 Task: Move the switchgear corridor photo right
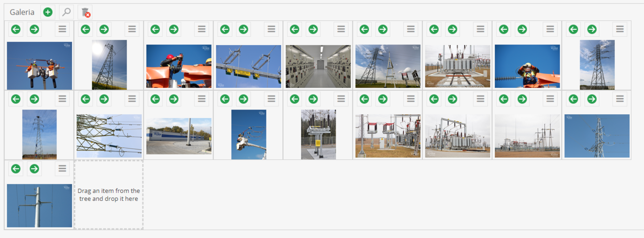[313, 29]
